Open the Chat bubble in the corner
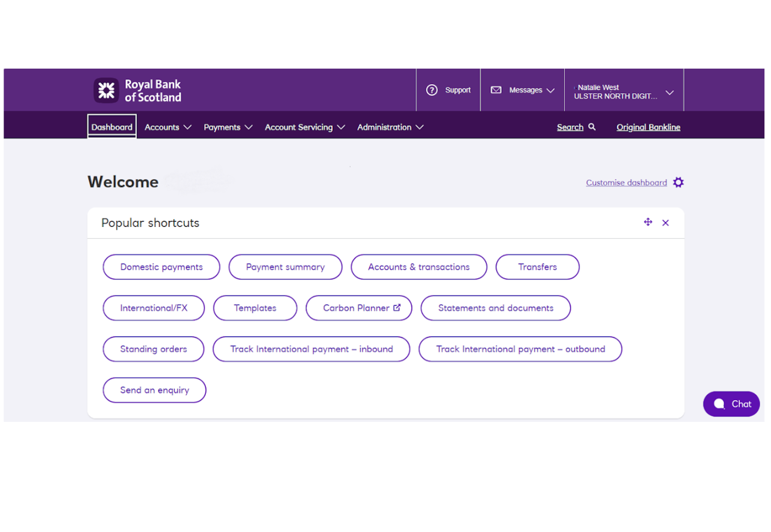The width and height of the screenshot is (771, 532). click(x=731, y=404)
